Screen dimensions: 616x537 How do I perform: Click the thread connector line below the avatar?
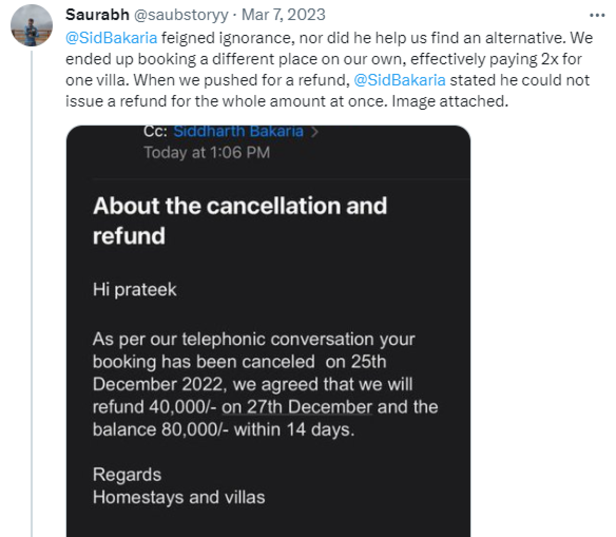34,300
